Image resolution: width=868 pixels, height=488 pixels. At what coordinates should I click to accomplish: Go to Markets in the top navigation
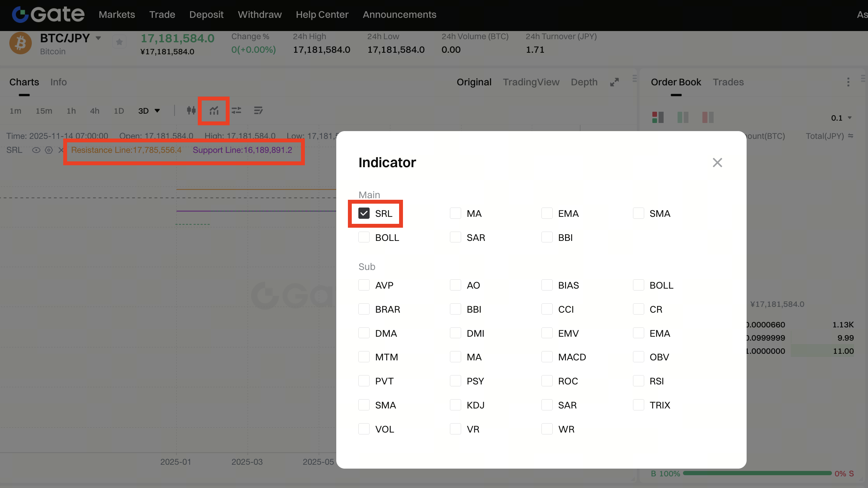(117, 15)
